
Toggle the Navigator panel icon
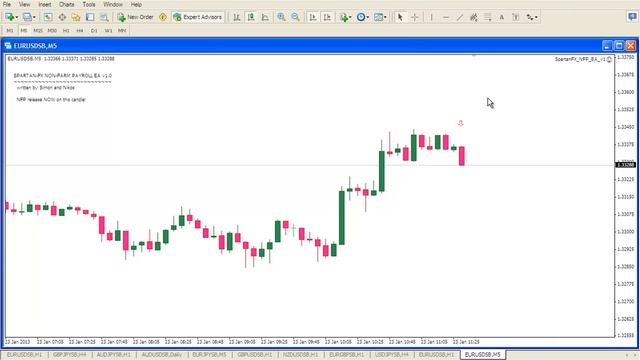76,17
